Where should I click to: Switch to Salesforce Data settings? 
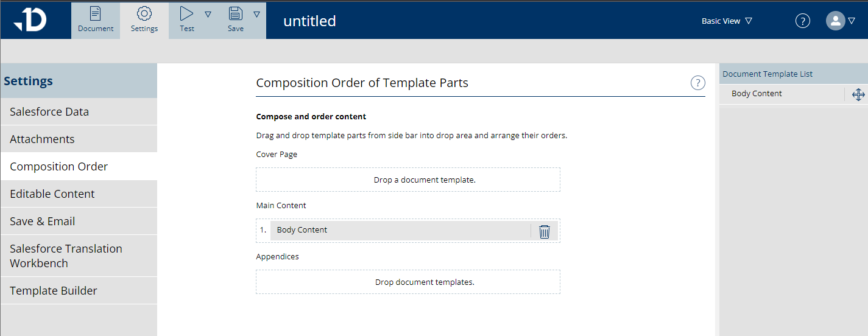pos(49,112)
